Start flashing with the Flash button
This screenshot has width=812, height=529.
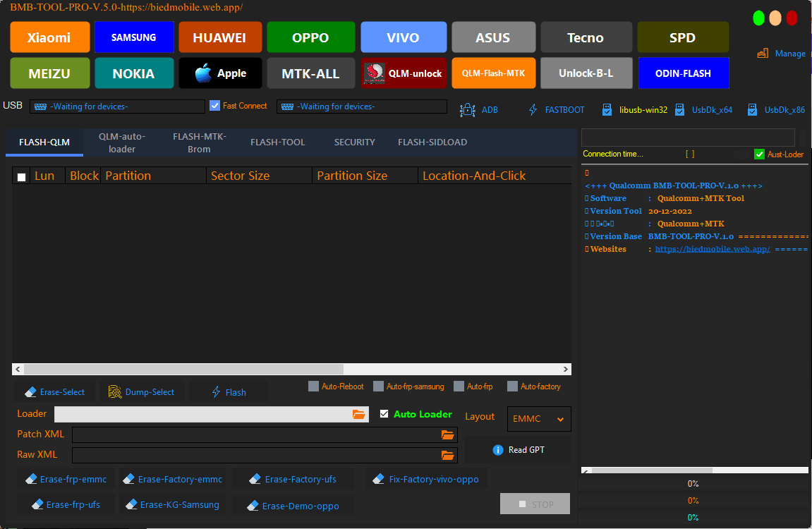(228, 391)
